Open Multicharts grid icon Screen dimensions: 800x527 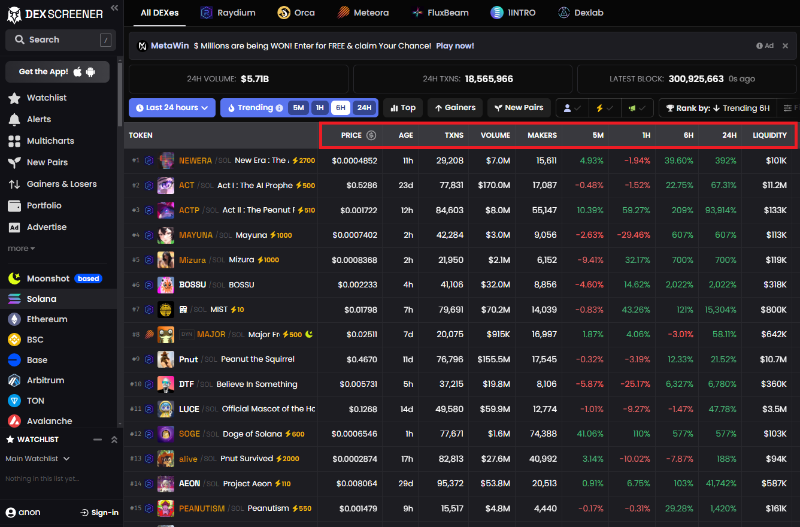(14, 141)
